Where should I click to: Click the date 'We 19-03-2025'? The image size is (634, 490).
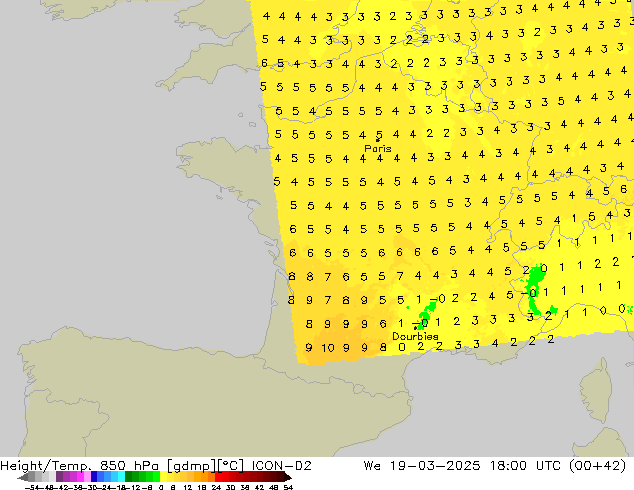(x=422, y=466)
